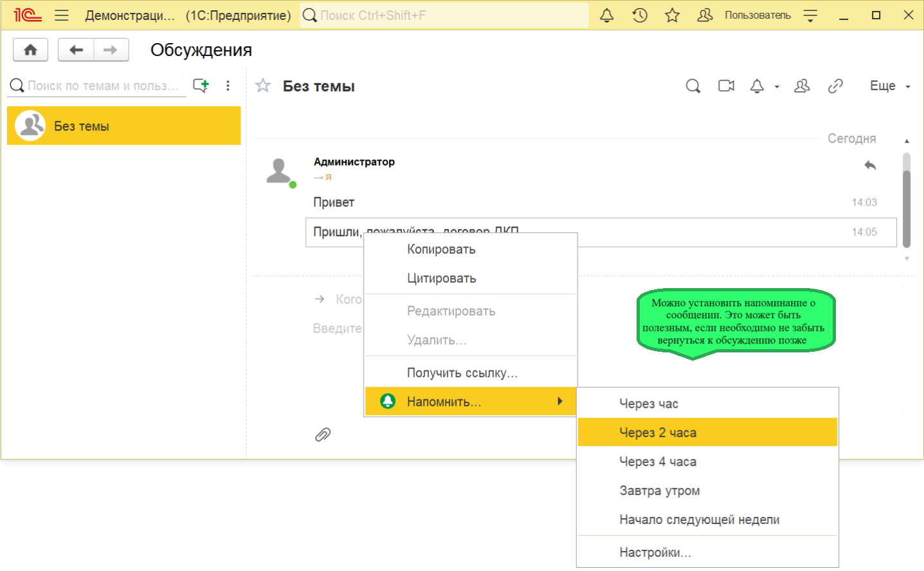Image resolution: width=924 pixels, height=571 pixels.
Task: Choose Завтра утром from reminder submenu
Action: pos(659,491)
